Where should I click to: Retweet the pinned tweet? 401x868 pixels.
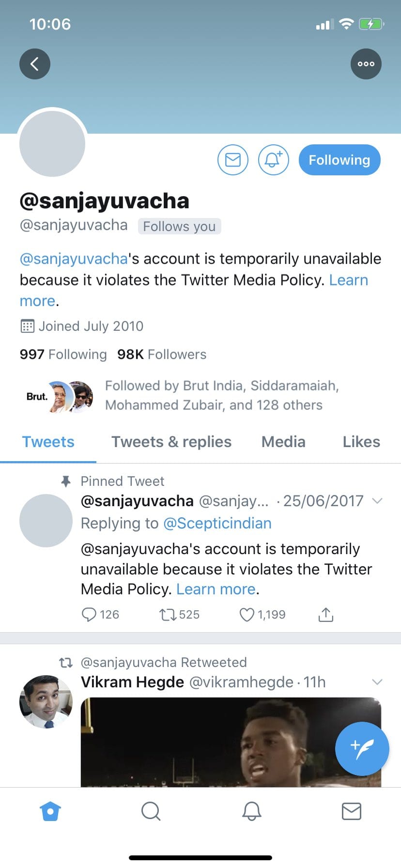point(168,615)
